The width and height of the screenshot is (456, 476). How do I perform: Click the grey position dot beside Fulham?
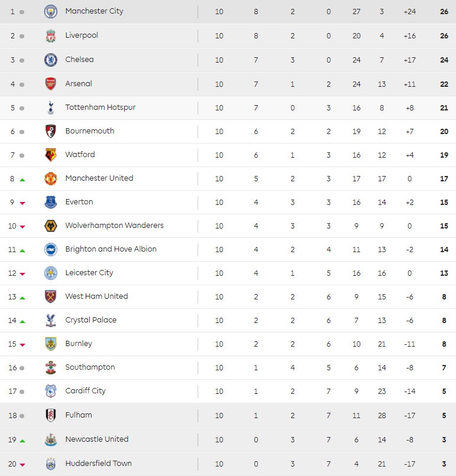[22, 416]
